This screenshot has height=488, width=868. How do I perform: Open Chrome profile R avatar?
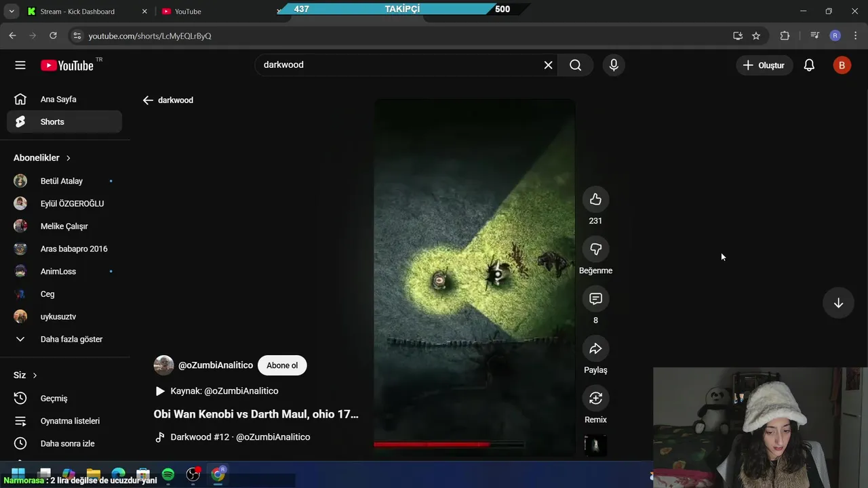tap(835, 36)
